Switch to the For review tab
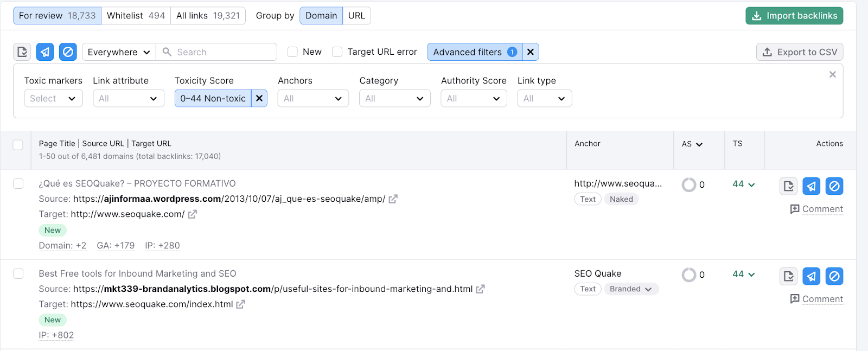This screenshot has height=351, width=868. point(57,16)
